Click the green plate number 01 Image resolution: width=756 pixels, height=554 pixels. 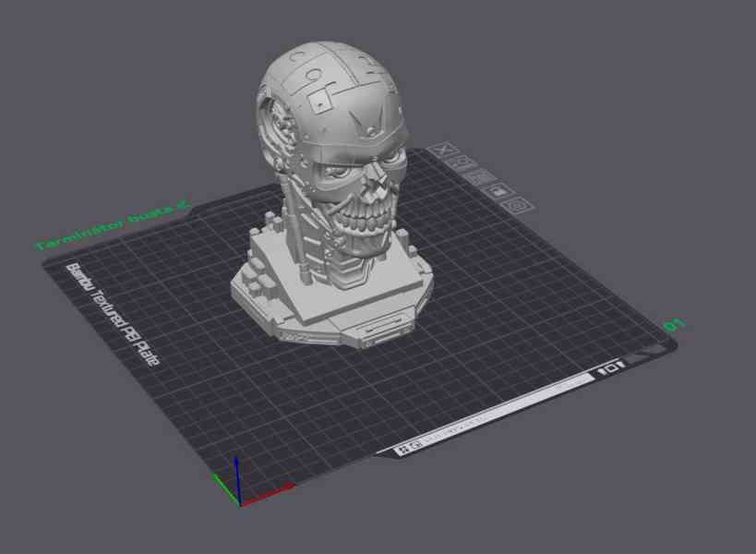674,325
